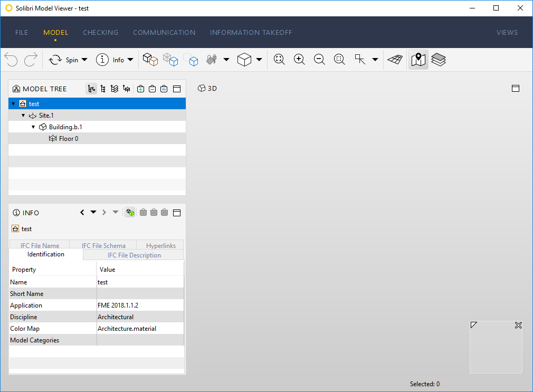This screenshot has height=392, width=533.
Task: Select Floor 0 in model tree
Action: pos(68,139)
